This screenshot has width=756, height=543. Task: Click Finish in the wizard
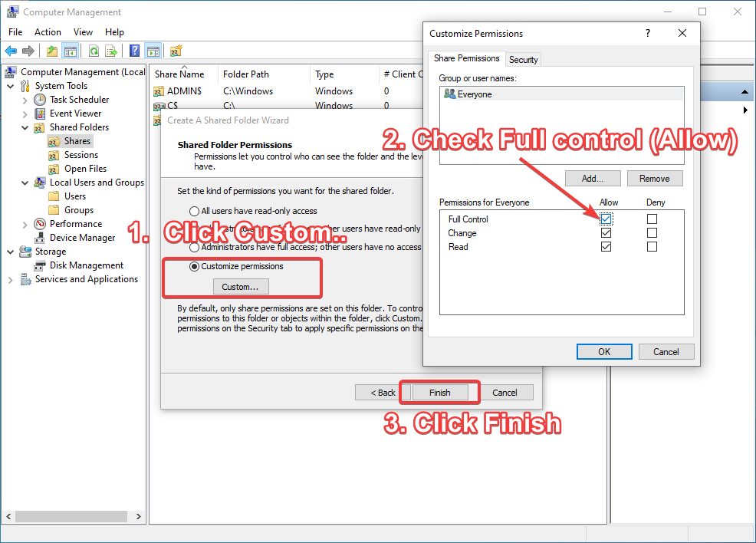pyautogui.click(x=439, y=393)
